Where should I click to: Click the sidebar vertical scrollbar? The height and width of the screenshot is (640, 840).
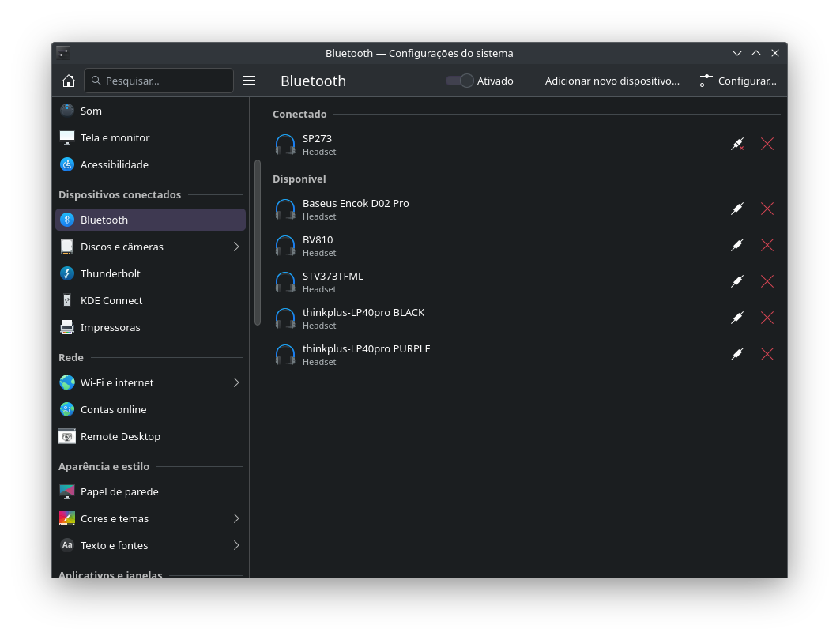tap(258, 243)
